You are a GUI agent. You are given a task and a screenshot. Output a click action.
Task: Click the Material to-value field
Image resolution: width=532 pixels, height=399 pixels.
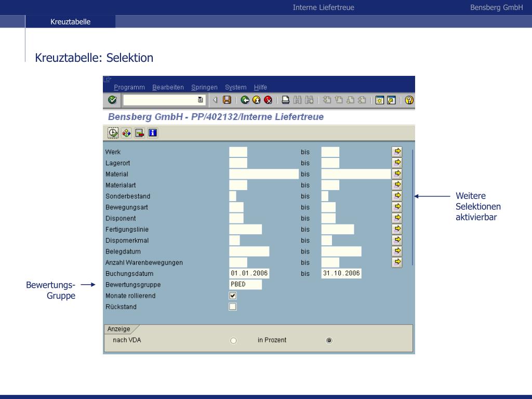[356, 174]
